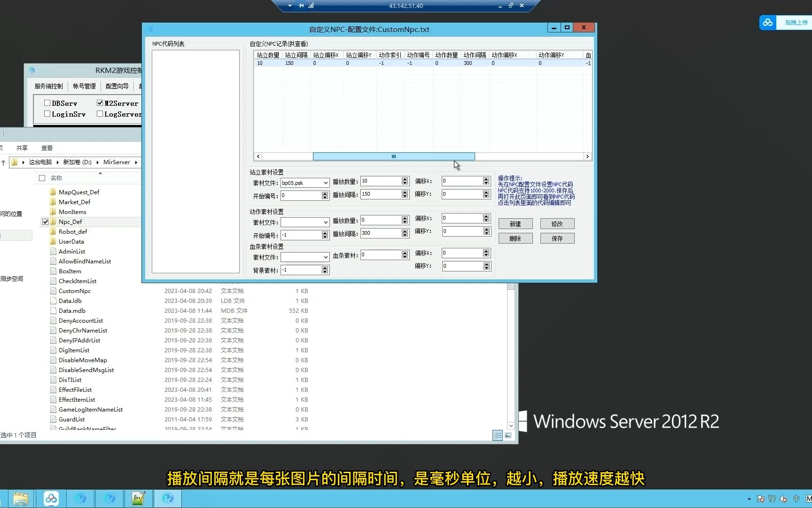Image resolution: width=812 pixels, height=508 pixels.
Task: Uncheck the M2Server checkbox
Action: (100, 103)
